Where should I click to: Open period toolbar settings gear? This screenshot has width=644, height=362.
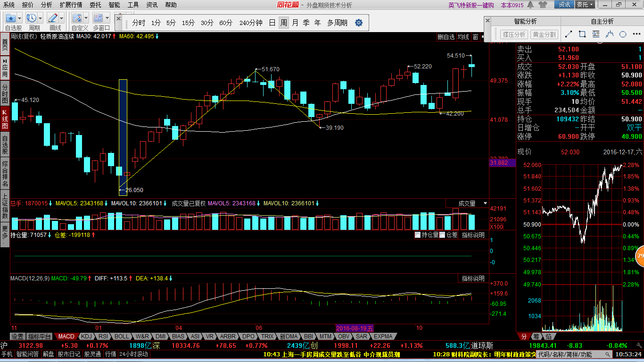coord(359,23)
